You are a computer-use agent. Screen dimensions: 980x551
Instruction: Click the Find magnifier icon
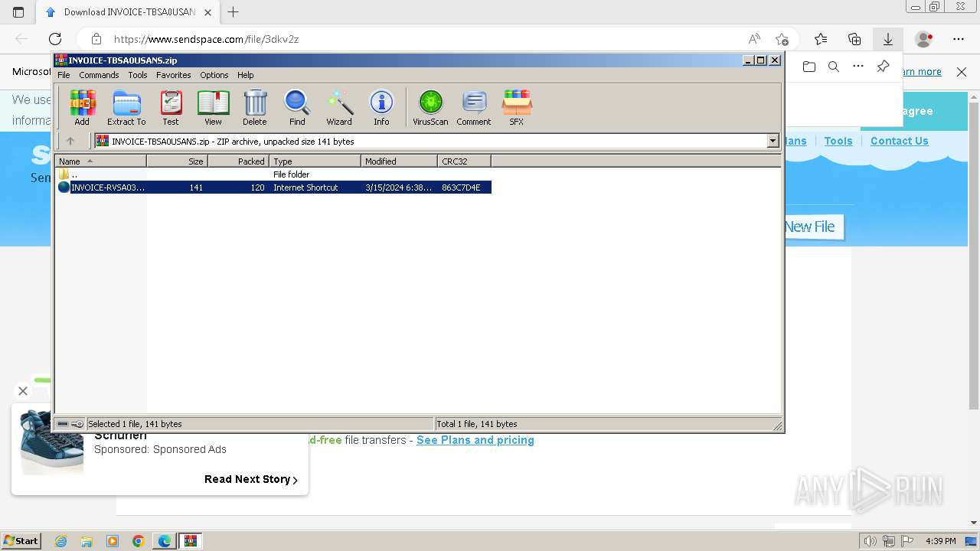tap(297, 107)
